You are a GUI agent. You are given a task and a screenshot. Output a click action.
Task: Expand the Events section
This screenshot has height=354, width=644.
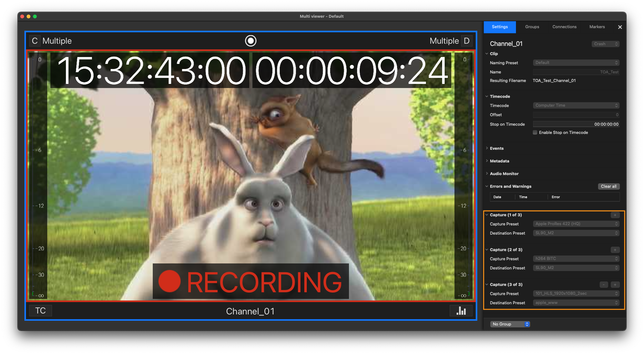[487, 148]
